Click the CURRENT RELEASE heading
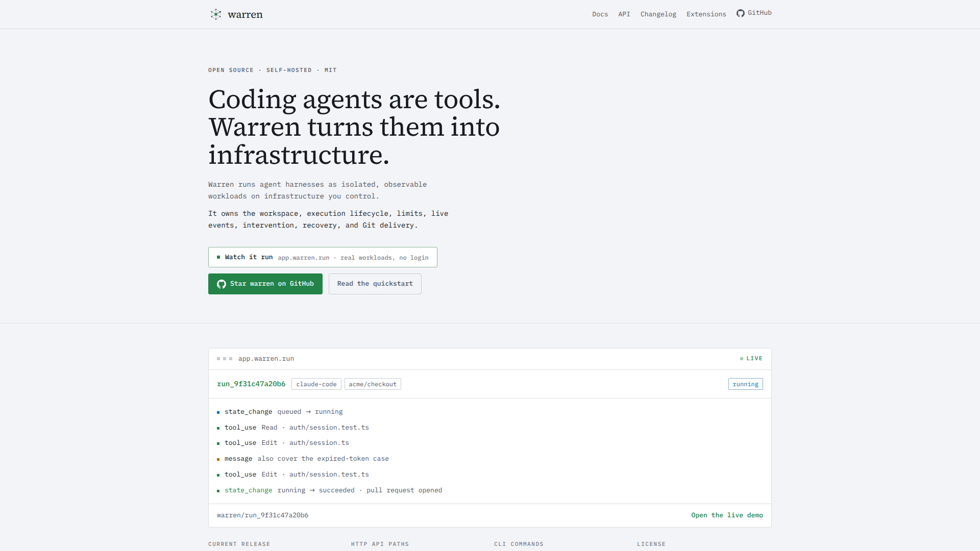Screen dimensions: 980x551 point(239,544)
